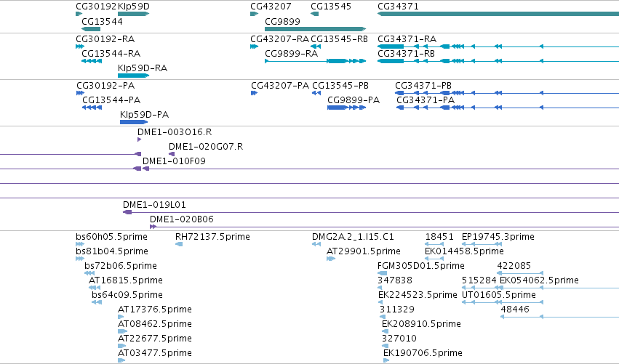Viewport: 619px width, 364px height.
Task: Select transcript CG43207-RA
Action: tap(255, 46)
